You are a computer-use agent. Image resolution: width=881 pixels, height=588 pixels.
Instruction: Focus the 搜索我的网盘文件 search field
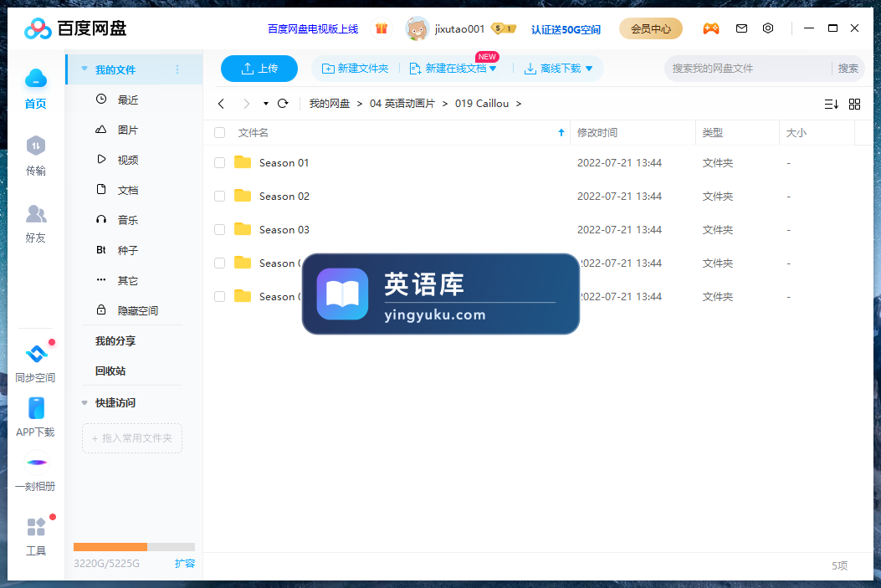747,69
